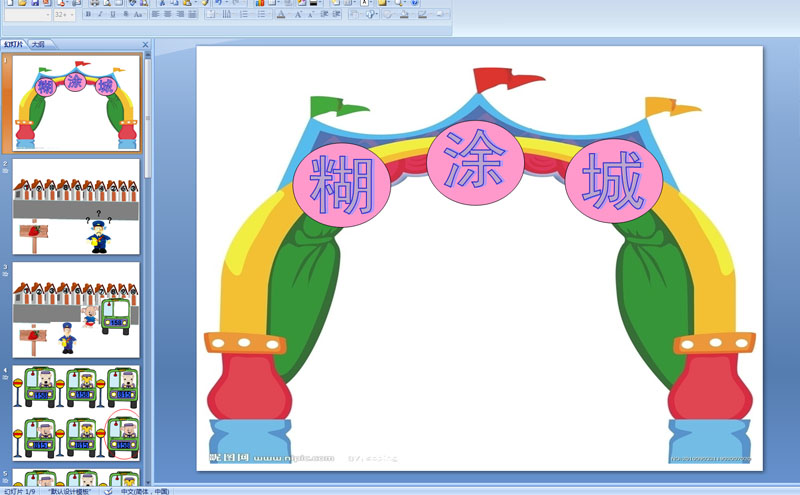
Task: Click the 中文(简体,中国) language indicator
Action: [145, 491]
